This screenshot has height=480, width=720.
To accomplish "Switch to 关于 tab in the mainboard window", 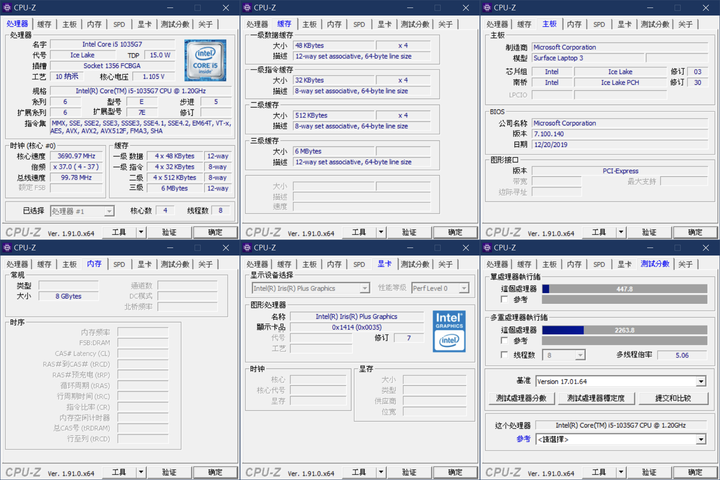I will (685, 24).
